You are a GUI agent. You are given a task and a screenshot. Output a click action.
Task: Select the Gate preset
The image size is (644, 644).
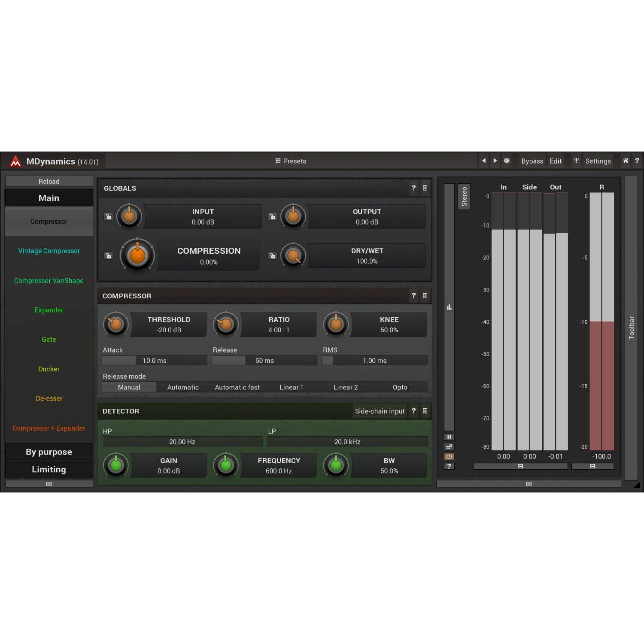[x=49, y=339]
